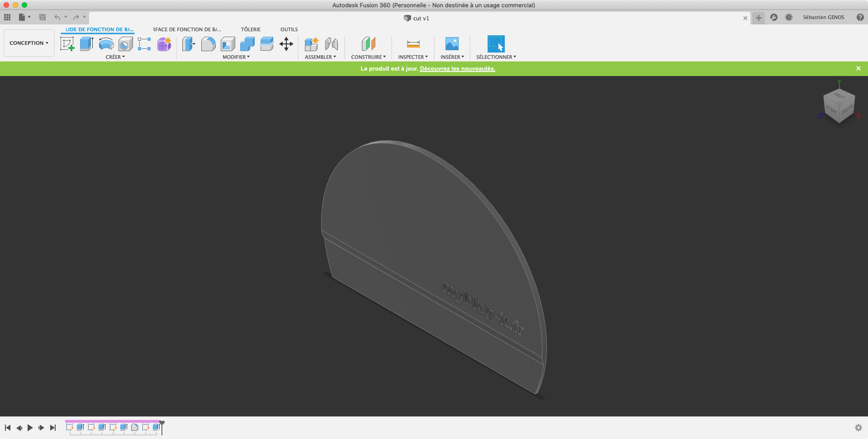Expand the MODIFIER dropdown menu
Image resolution: width=868 pixels, height=439 pixels.
[x=236, y=57]
